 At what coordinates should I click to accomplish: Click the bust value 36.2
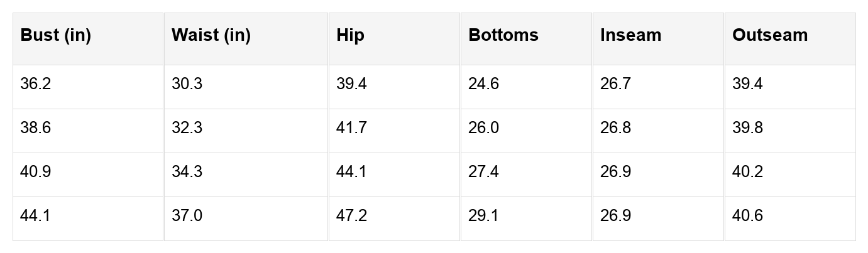(36, 84)
